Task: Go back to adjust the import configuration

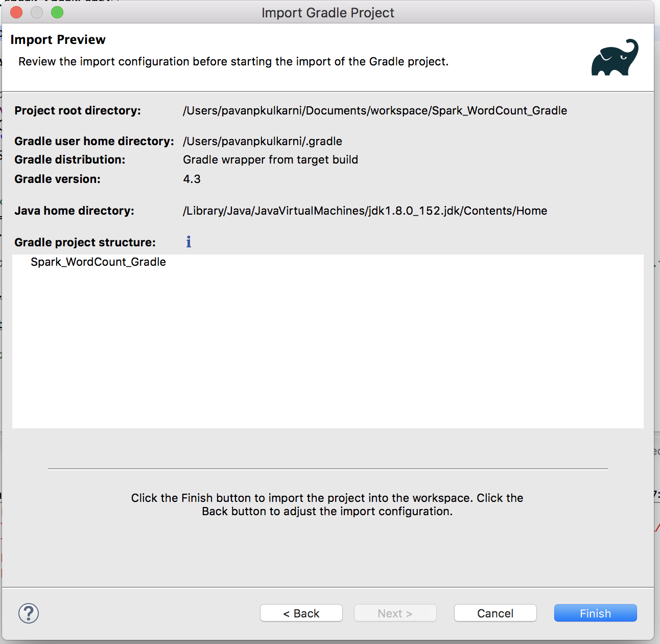Action: pyautogui.click(x=301, y=613)
